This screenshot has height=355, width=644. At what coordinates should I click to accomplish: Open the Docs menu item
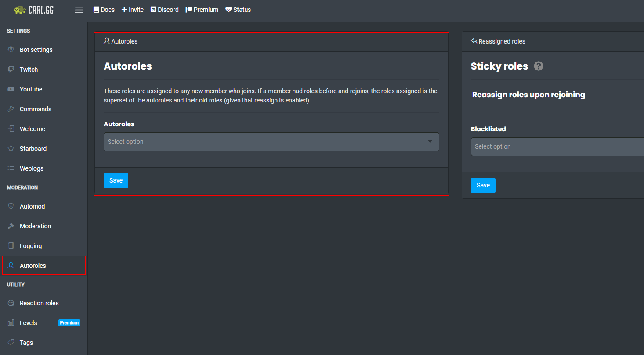coord(104,9)
